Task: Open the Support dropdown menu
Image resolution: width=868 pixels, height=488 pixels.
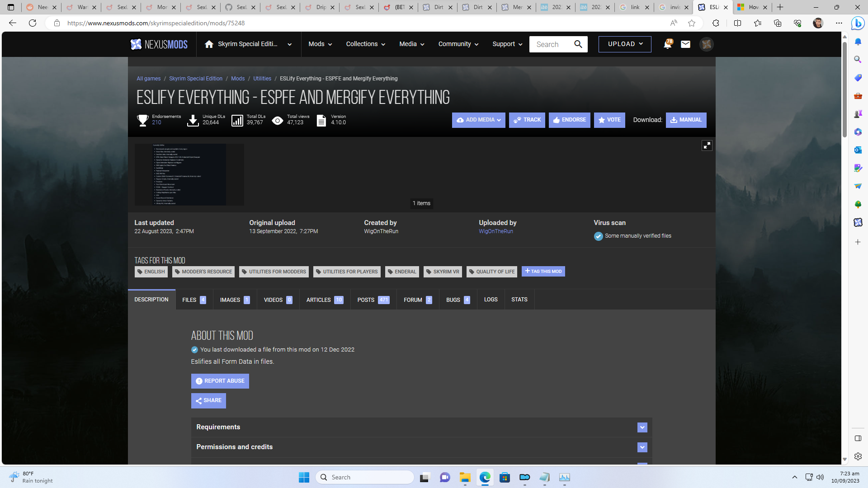Action: [x=507, y=44]
